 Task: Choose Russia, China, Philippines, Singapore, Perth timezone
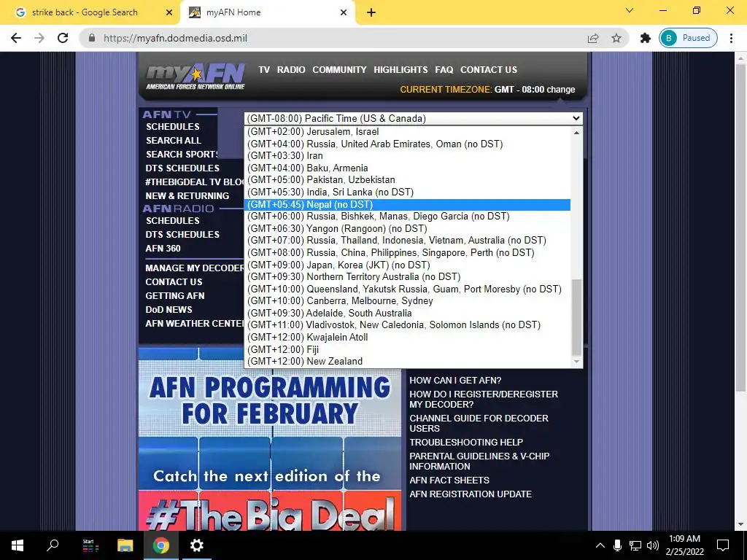tap(407, 253)
